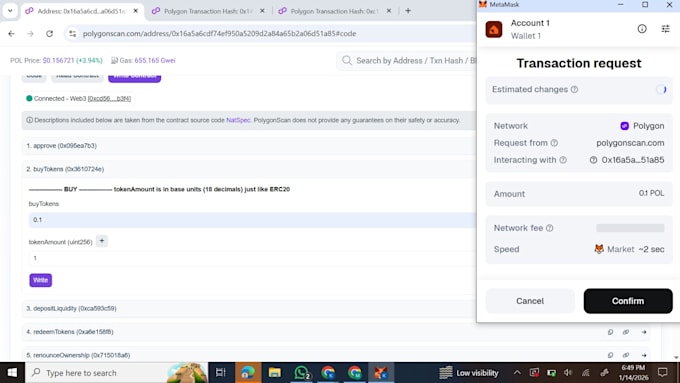Click the page scrollbar down arrow
Image resolution: width=680 pixels, height=383 pixels.
[x=676, y=357]
